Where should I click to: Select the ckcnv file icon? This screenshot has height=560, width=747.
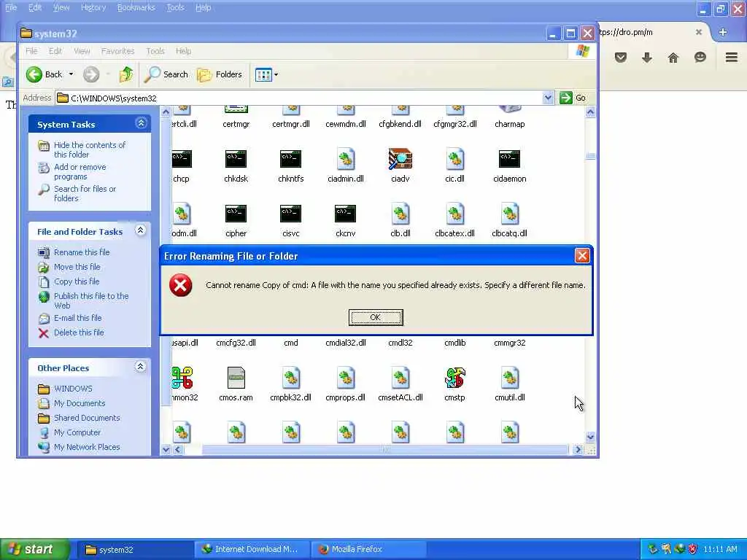tap(345, 214)
